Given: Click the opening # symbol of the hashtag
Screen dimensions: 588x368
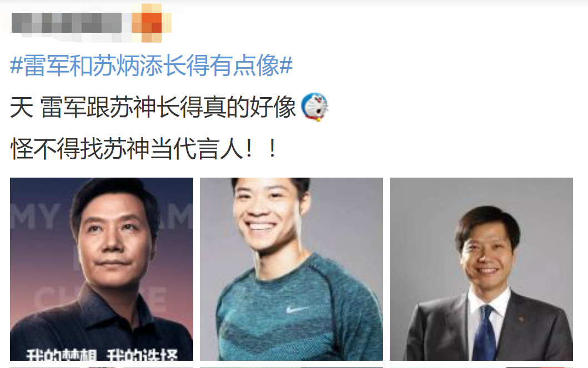Looking at the screenshot, I should click(17, 65).
